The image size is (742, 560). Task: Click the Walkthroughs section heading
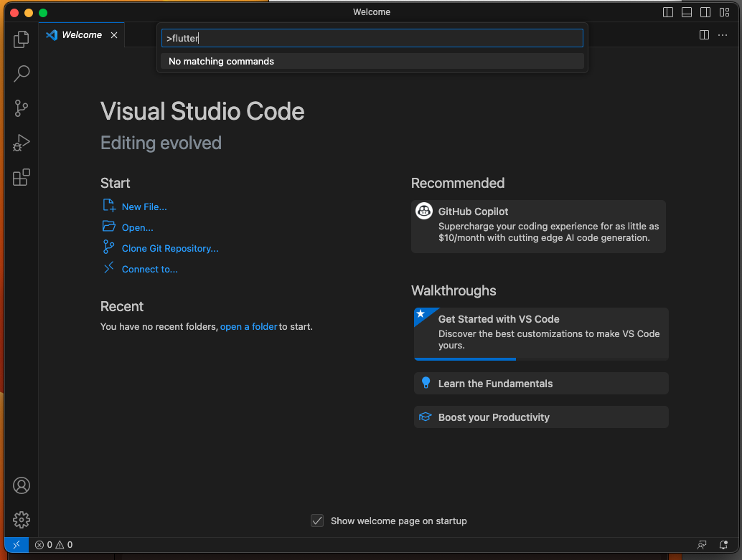454,290
